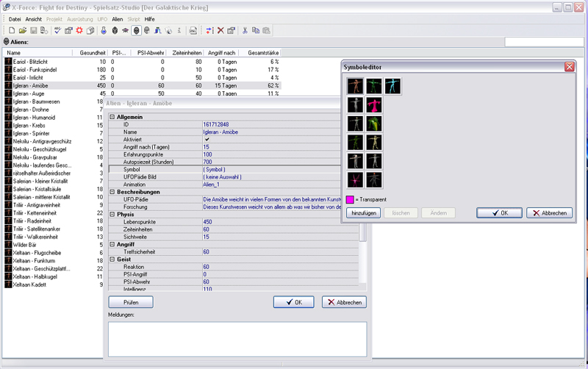Click the spell-check ABC checkmark icon
588x369 pixels.
tap(57, 30)
